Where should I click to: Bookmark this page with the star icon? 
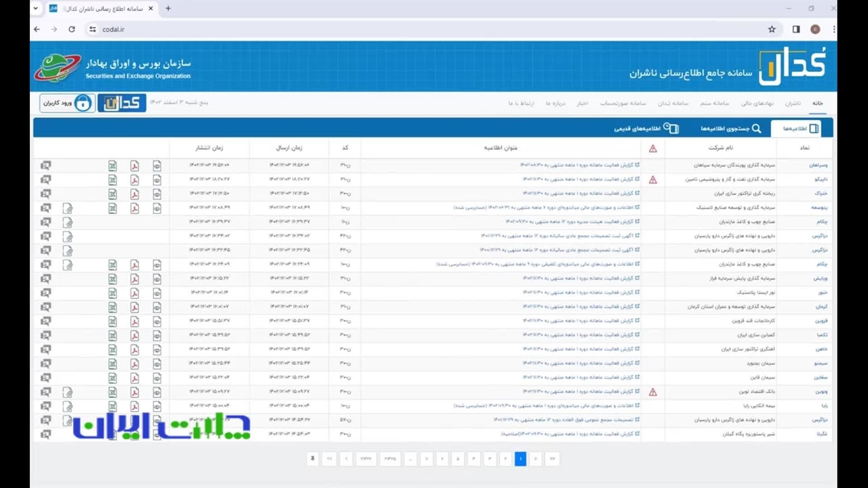click(772, 29)
